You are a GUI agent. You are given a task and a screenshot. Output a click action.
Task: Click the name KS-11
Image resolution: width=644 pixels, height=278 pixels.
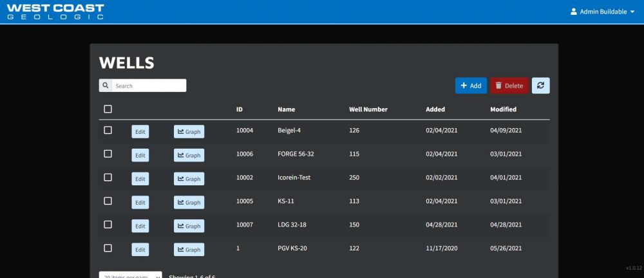pyautogui.click(x=286, y=201)
